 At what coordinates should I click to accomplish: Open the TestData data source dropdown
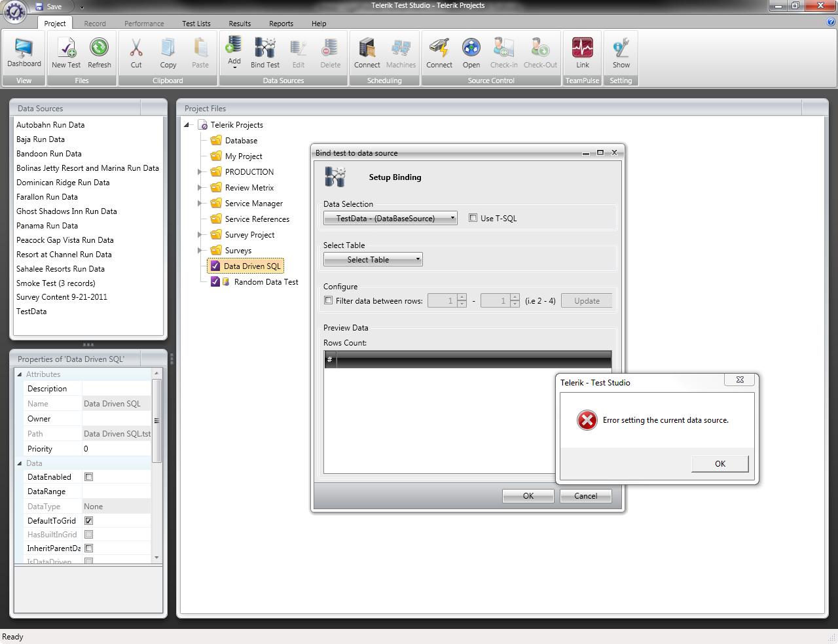(390, 218)
